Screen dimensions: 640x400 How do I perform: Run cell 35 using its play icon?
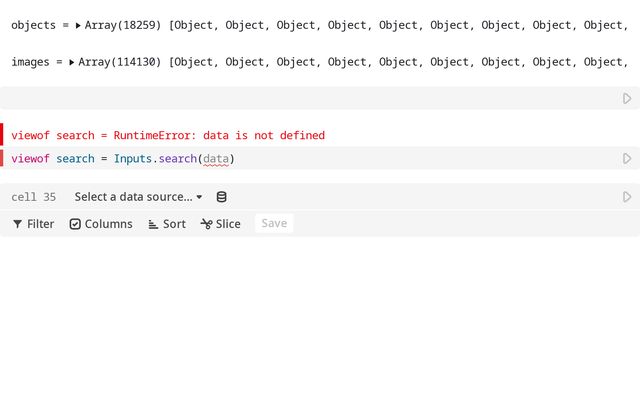tap(627, 197)
